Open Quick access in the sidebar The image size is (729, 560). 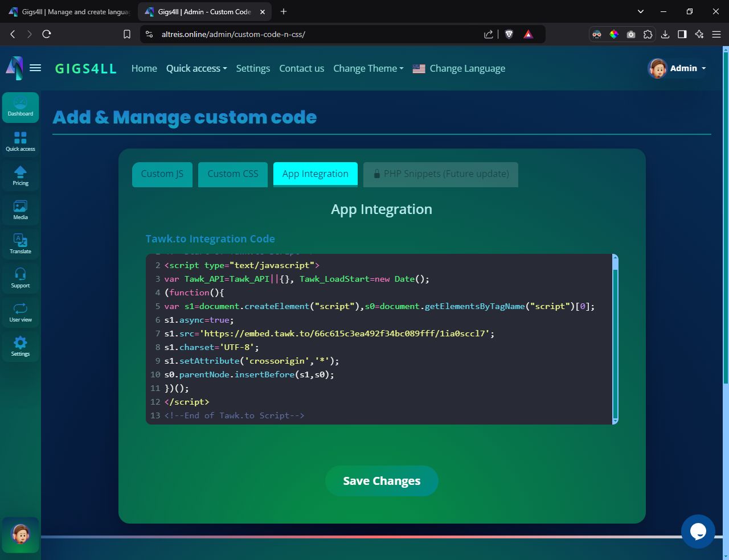tap(21, 142)
